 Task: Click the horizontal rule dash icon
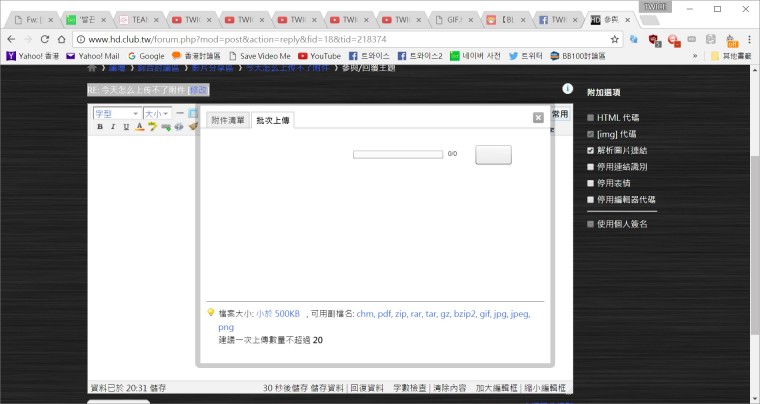pos(180,113)
